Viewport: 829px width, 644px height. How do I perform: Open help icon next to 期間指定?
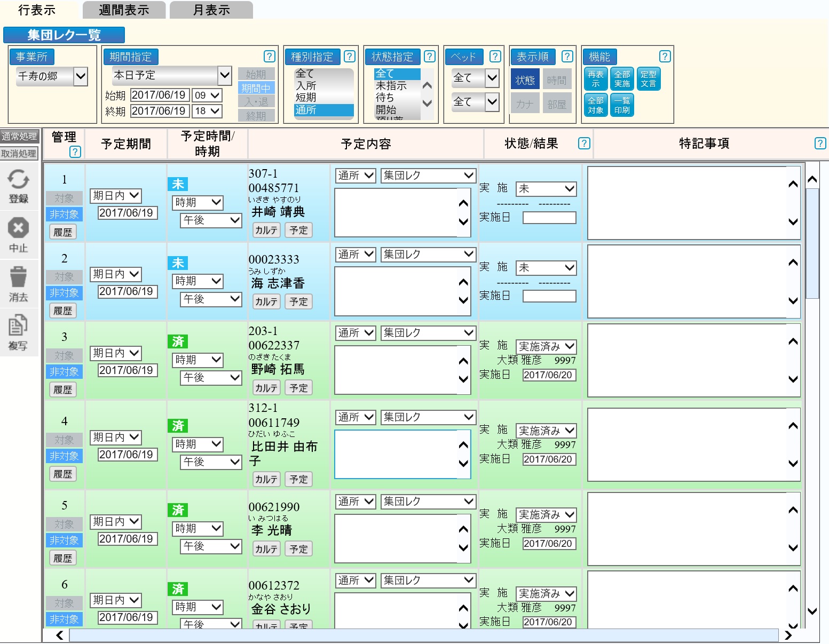click(x=270, y=57)
